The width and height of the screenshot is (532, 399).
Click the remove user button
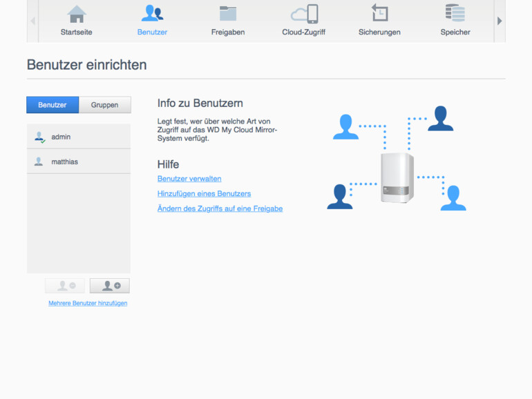click(x=65, y=286)
